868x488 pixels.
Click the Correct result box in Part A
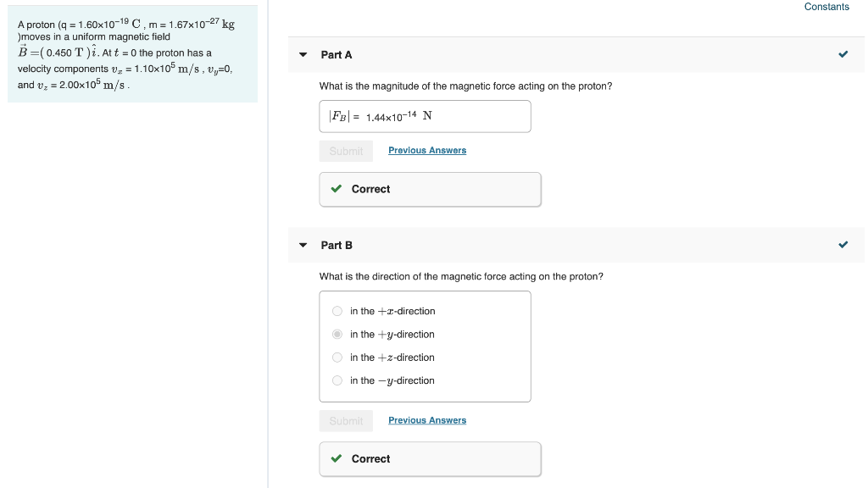tap(430, 188)
